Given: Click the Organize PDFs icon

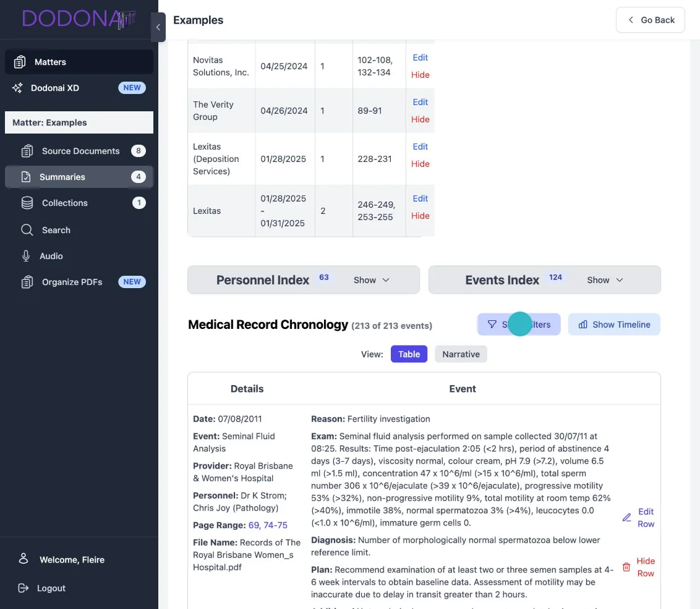Looking at the screenshot, I should point(27,282).
